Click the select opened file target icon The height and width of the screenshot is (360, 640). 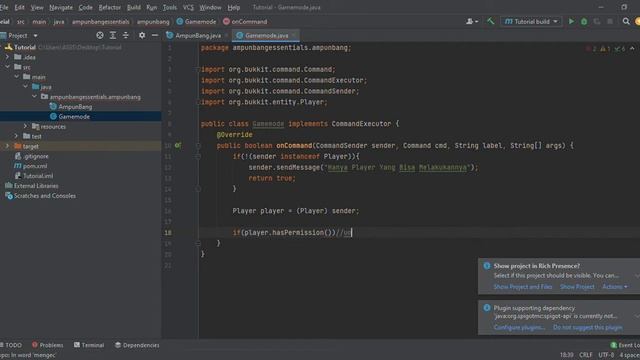(100, 36)
